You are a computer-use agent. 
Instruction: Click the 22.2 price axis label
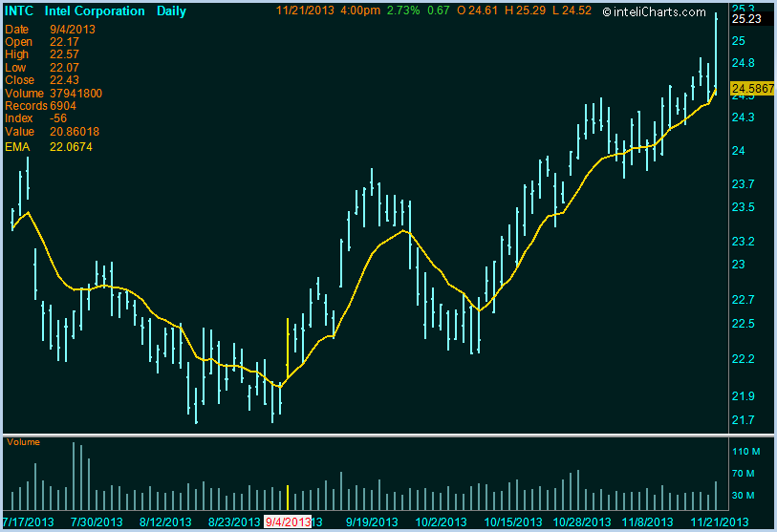click(x=744, y=358)
